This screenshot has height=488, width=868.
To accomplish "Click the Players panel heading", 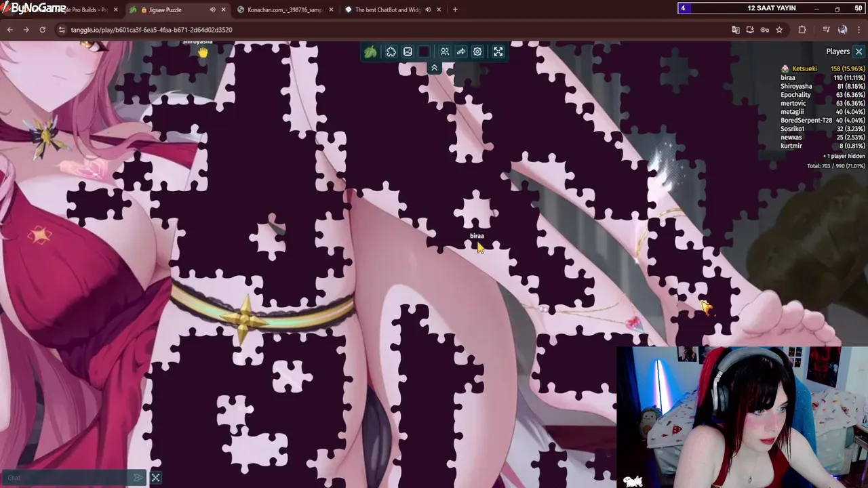I will point(837,52).
